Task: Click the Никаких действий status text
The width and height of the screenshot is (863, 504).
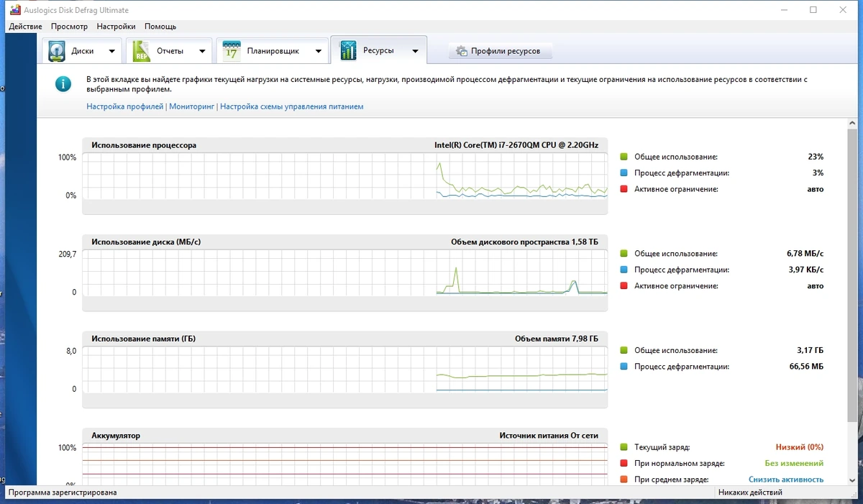Action: (x=750, y=492)
